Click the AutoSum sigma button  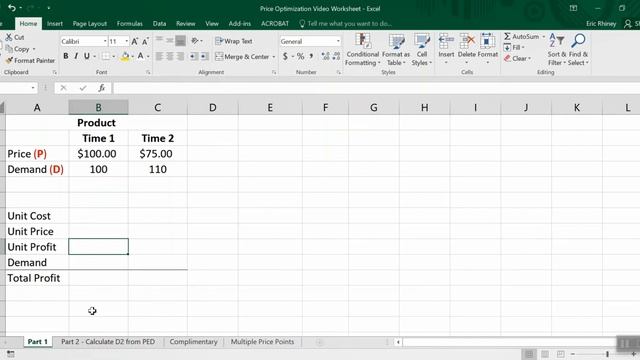coord(521,36)
